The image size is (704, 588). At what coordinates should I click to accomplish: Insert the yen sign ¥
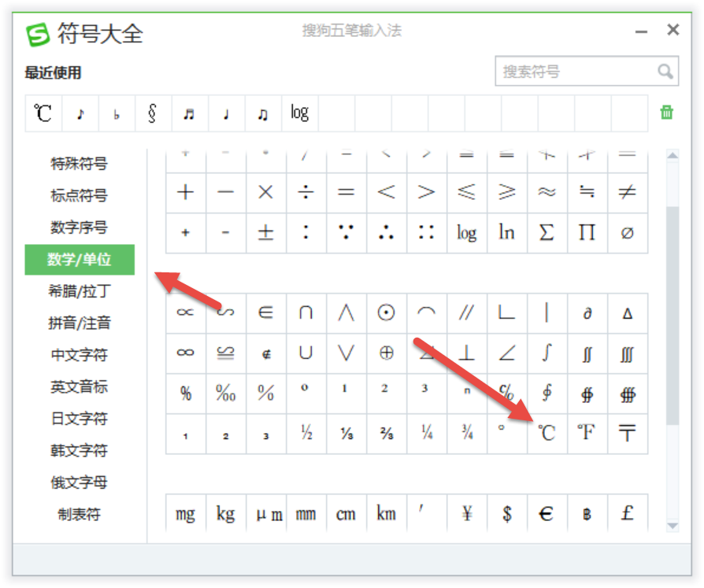pos(466,513)
